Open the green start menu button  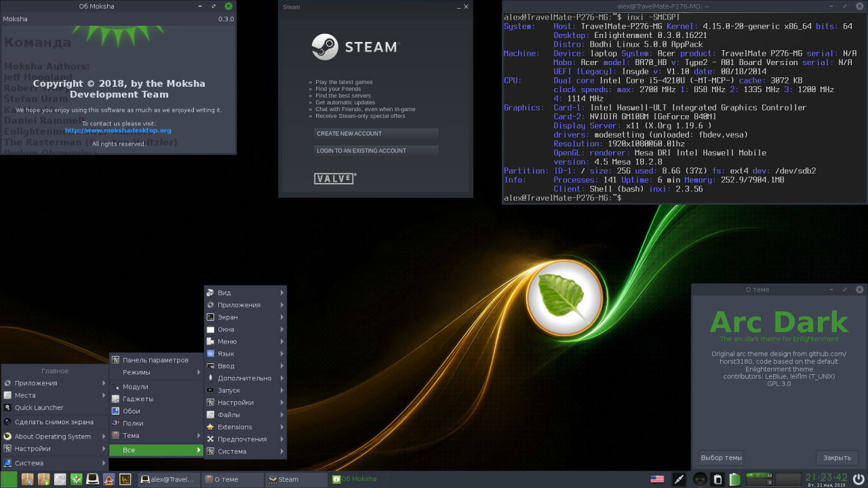(9, 479)
